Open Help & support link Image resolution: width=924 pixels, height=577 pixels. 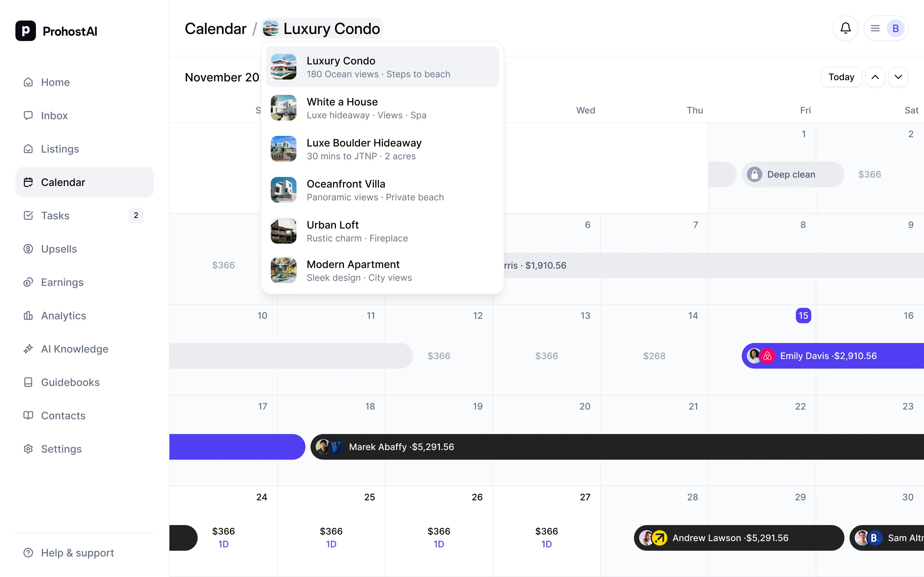pos(77,553)
